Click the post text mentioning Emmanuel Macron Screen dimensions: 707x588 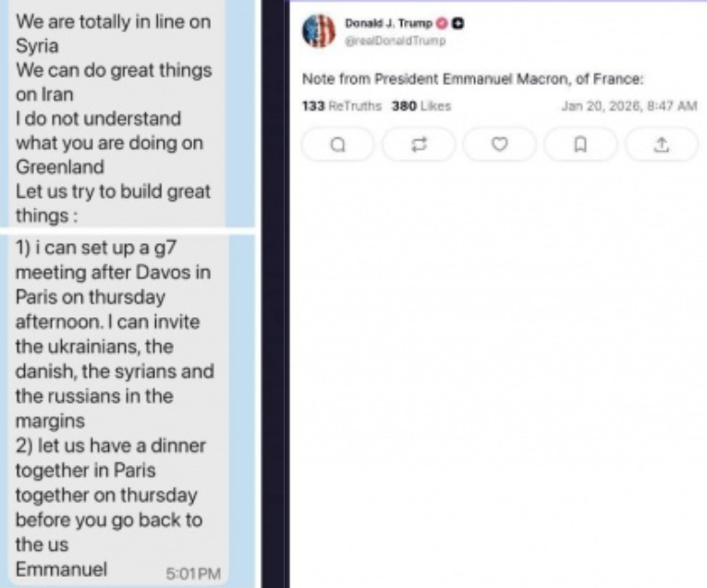pyautogui.click(x=472, y=80)
